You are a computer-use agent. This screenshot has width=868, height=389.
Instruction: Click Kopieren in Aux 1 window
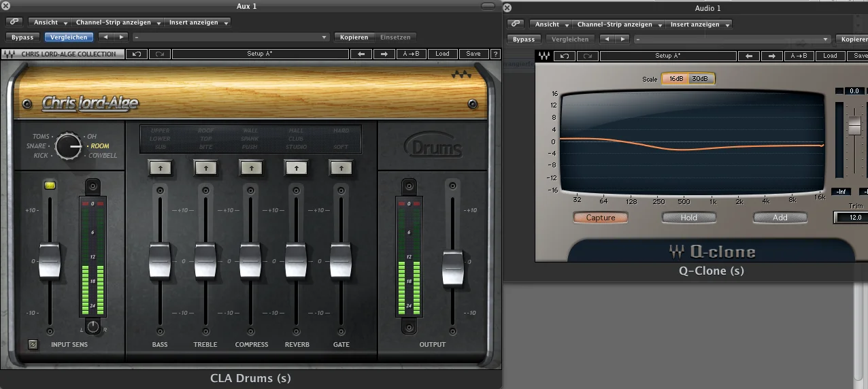(354, 37)
